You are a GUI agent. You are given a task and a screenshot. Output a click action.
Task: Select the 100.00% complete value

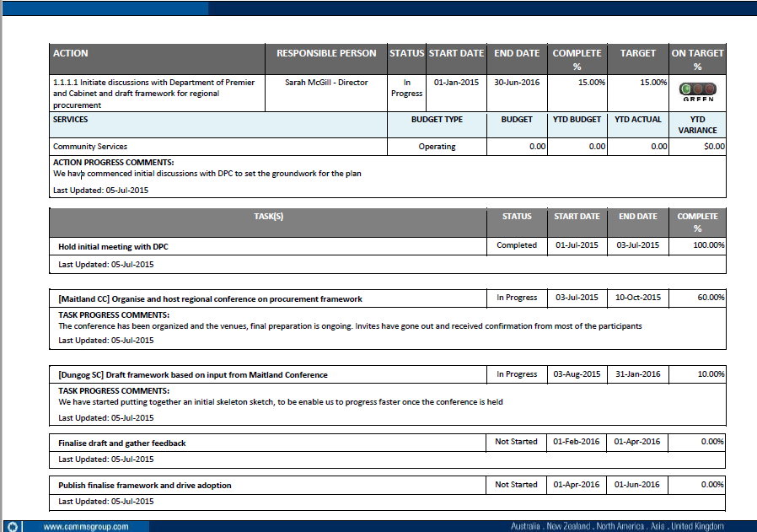coord(709,245)
